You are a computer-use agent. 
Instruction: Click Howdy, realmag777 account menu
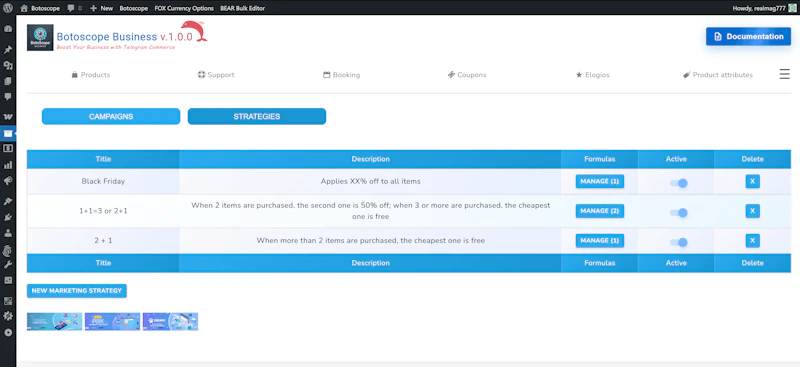tap(763, 8)
